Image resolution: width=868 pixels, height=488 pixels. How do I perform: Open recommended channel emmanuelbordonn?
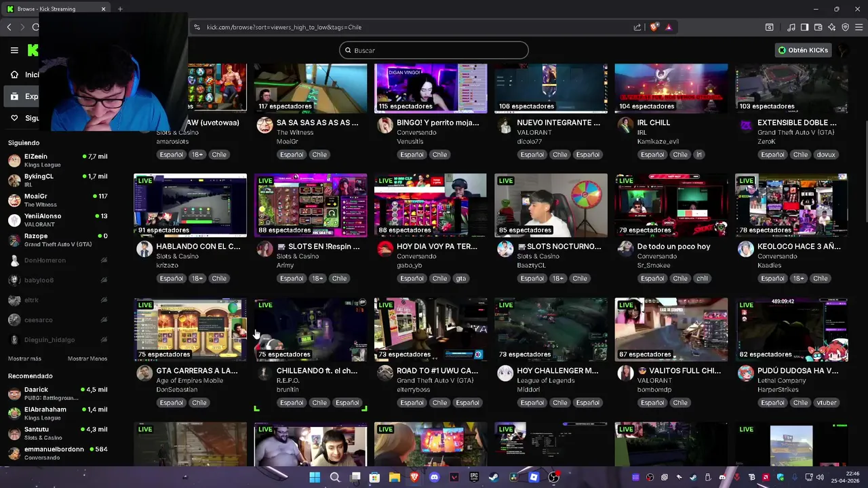[x=58, y=453]
